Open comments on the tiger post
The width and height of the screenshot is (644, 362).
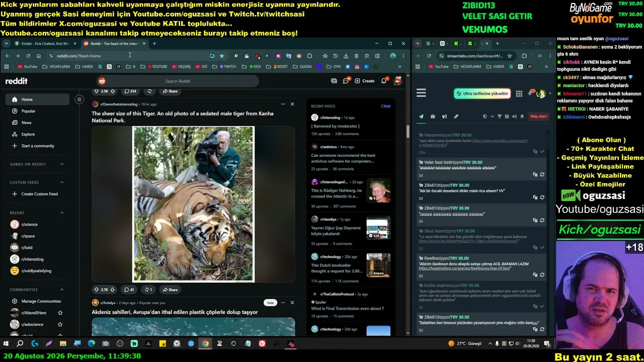(x=129, y=290)
